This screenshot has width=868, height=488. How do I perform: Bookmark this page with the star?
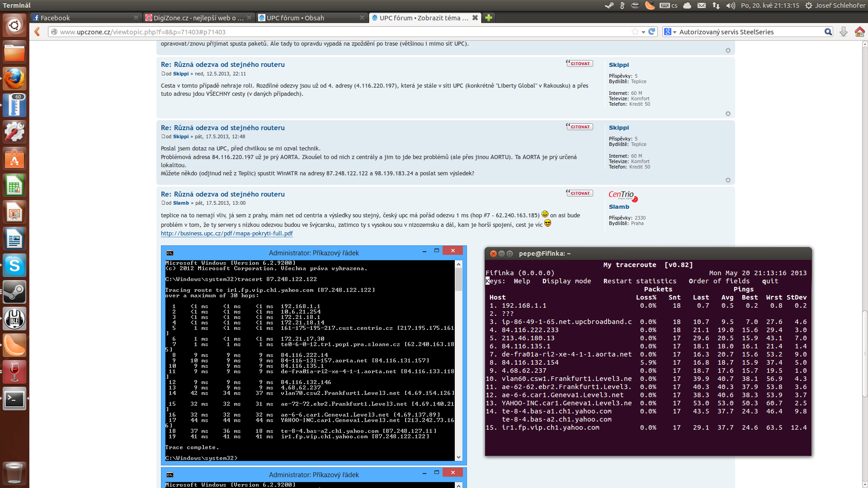635,32
